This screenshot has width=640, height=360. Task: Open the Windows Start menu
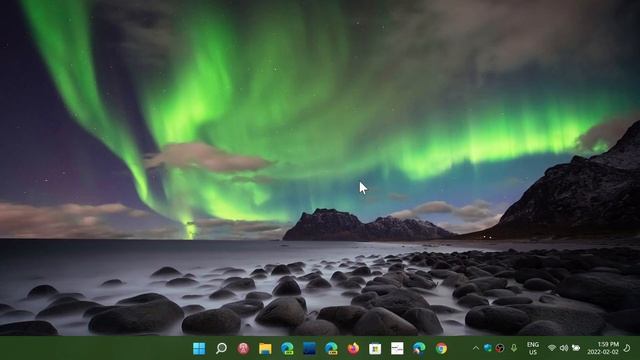pos(199,348)
